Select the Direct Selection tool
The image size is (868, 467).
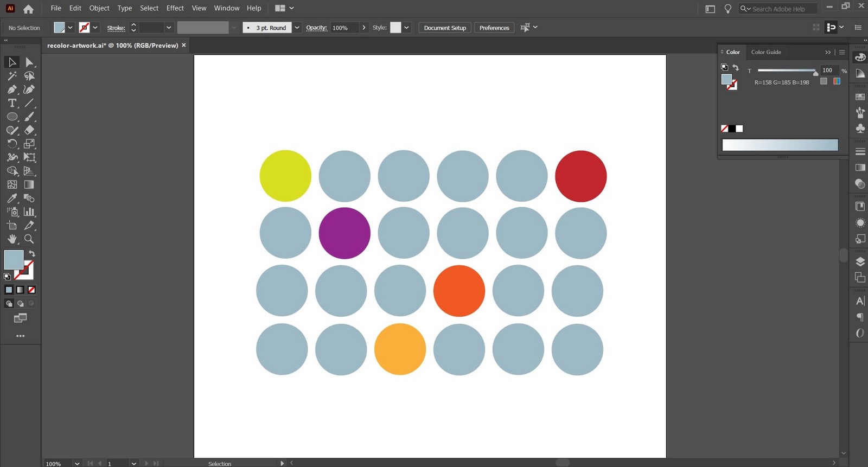pyautogui.click(x=29, y=62)
